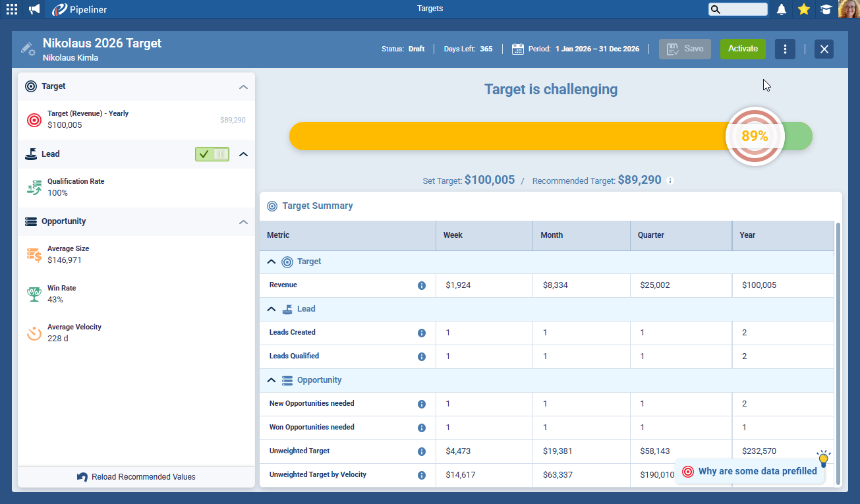The width and height of the screenshot is (860, 504).
Task: Collapse the Opportunity panel section
Action: pyautogui.click(x=243, y=222)
